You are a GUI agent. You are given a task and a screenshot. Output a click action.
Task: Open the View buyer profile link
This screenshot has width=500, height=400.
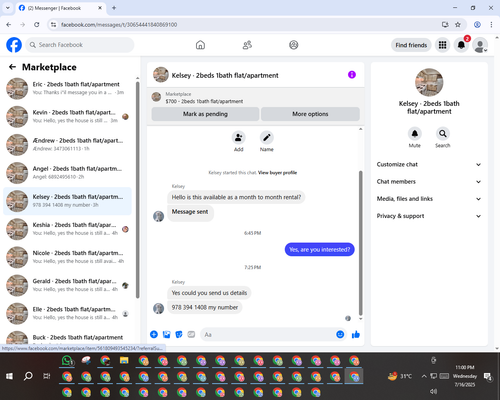click(x=277, y=173)
